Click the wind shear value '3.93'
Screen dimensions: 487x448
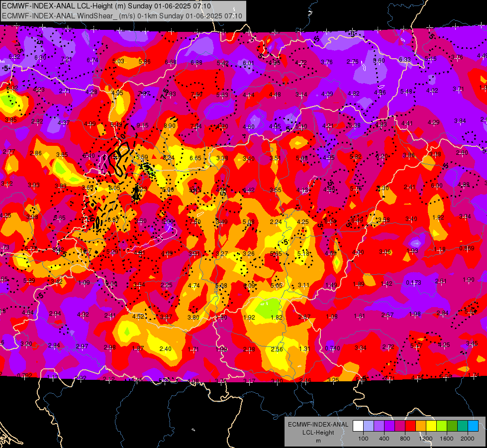pos(33,185)
